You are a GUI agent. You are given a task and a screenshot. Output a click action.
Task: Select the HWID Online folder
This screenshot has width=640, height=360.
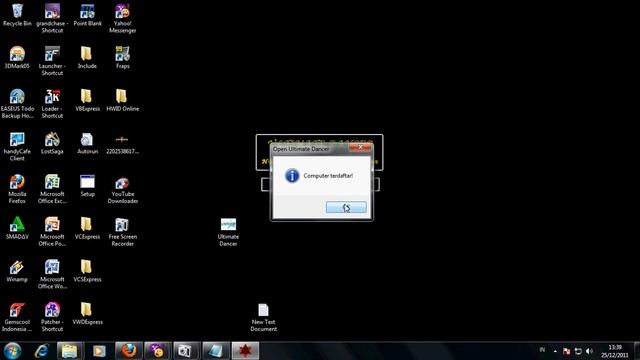pyautogui.click(x=122, y=100)
